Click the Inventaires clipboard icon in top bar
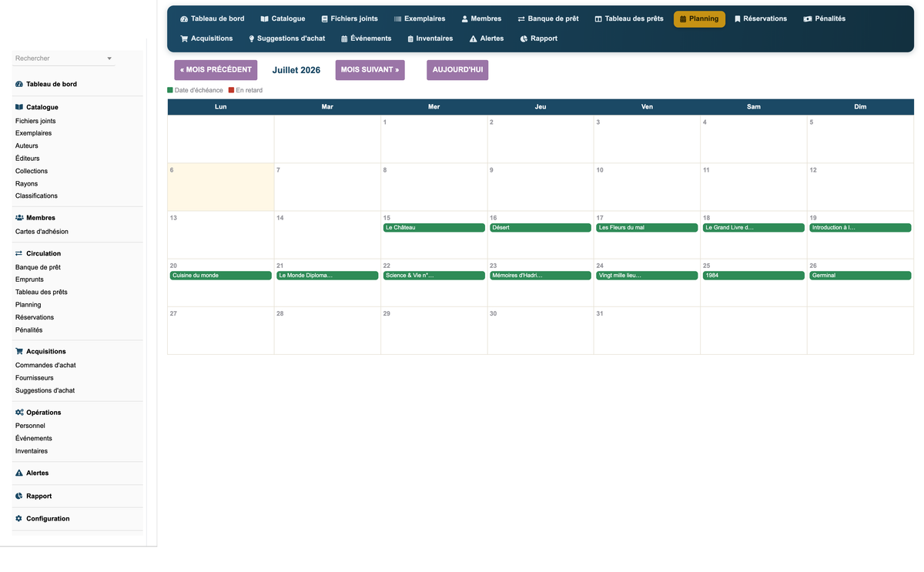 tap(410, 38)
